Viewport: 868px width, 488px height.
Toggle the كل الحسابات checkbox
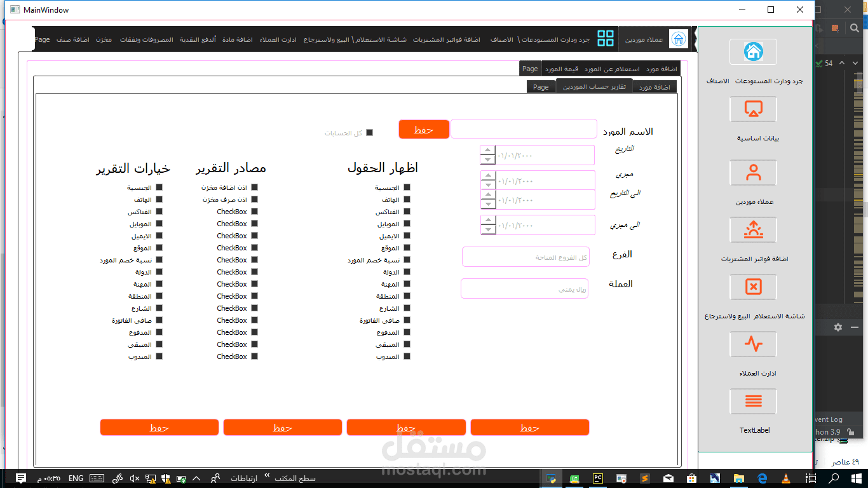click(369, 133)
